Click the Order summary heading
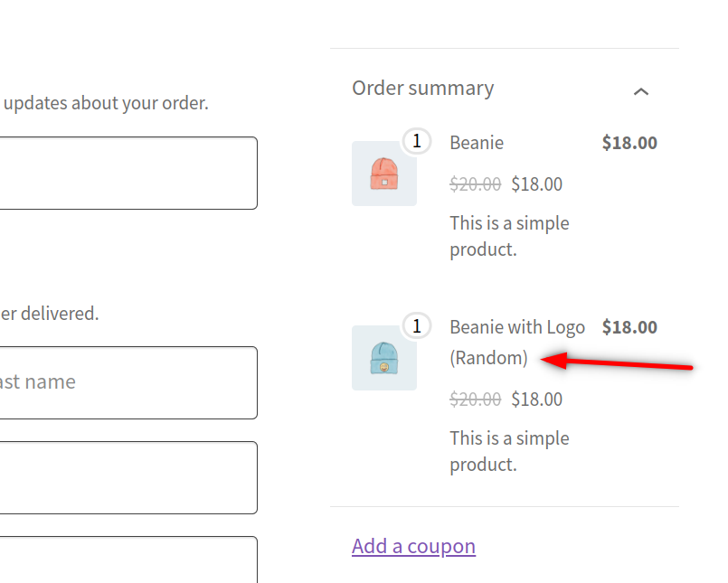 click(x=422, y=89)
